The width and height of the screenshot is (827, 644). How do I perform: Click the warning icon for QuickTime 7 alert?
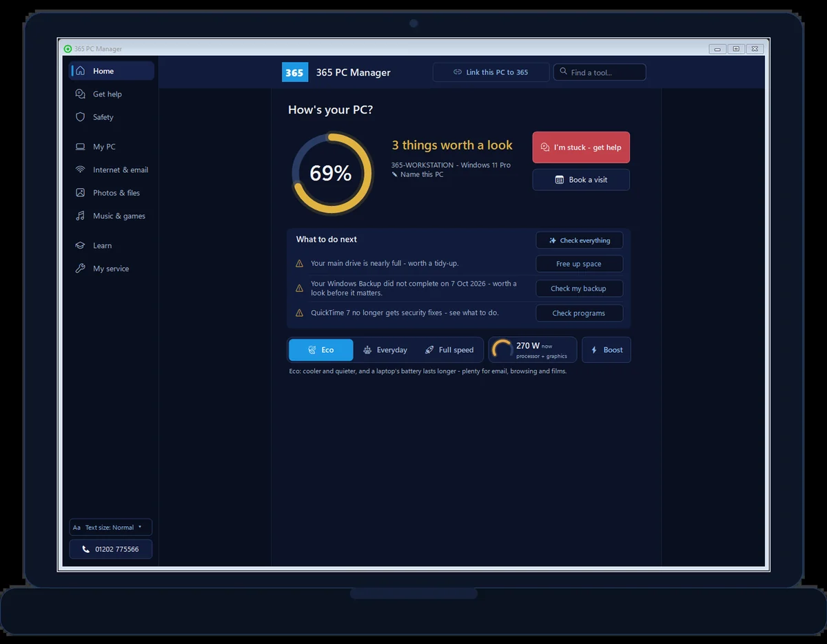coord(299,313)
